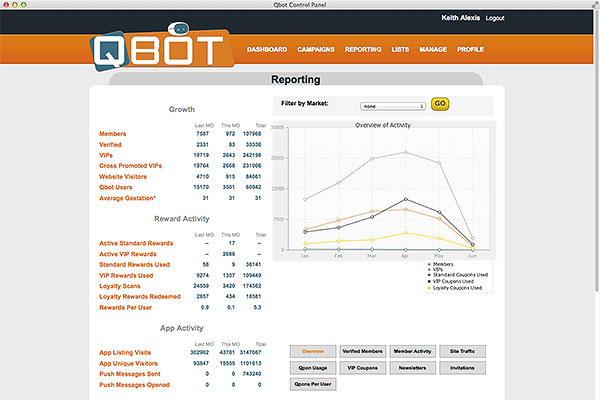Click the App Unique Visitors label
The width and height of the screenshot is (600, 400).
pos(128,363)
